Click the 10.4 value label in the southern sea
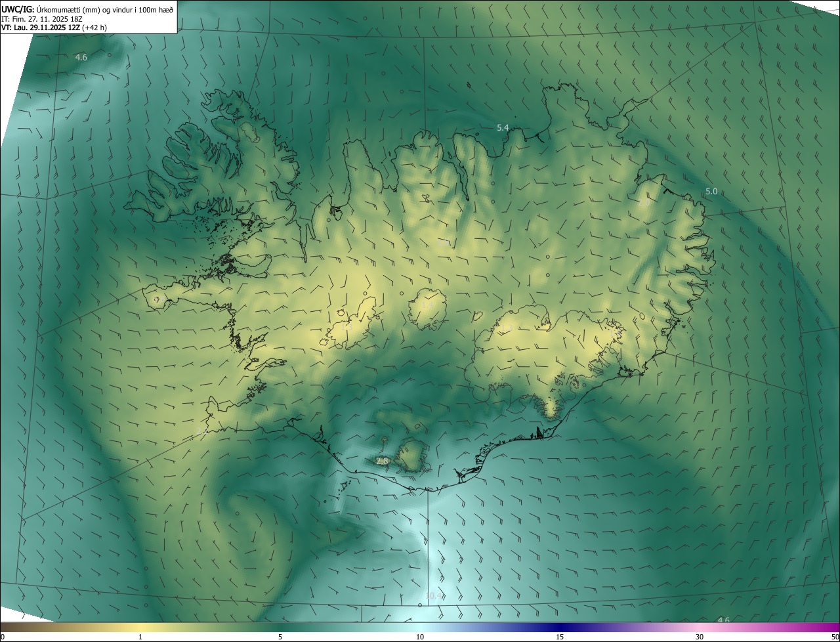Screen dimensions: 840x642 (x=434, y=596)
